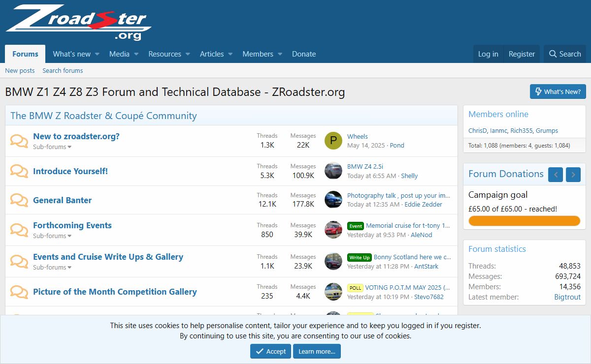Open the VOTING P.O.T.M MAY 2025 thread

(x=407, y=287)
